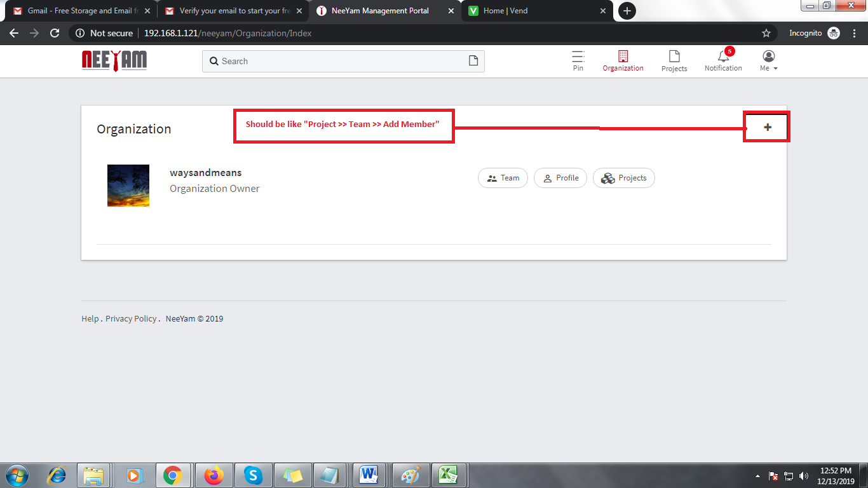The height and width of the screenshot is (488, 868).
Task: Reload the page
Action: pyautogui.click(x=55, y=33)
